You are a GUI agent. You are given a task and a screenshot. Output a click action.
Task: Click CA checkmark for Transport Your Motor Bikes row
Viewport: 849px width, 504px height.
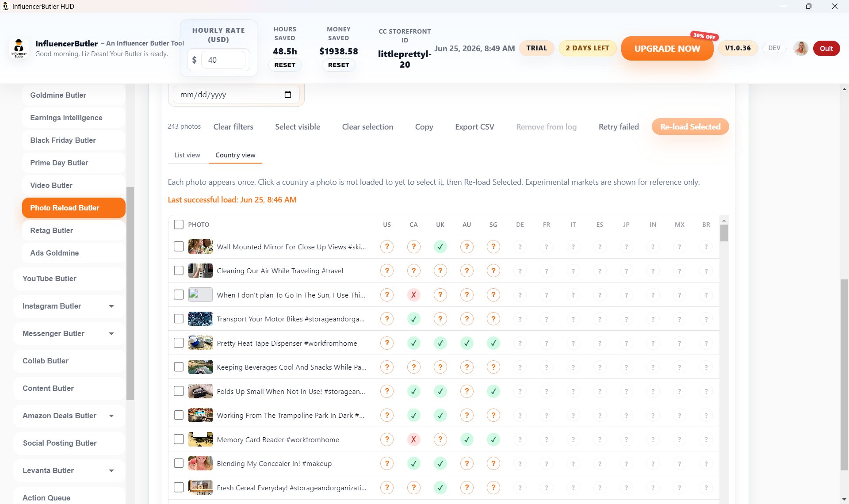pos(413,319)
